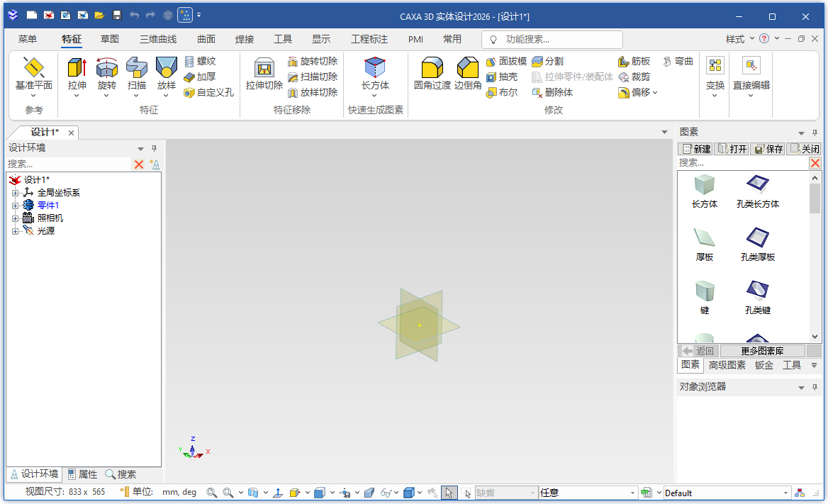Click the 删除体 delete body tool

pyautogui.click(x=552, y=92)
